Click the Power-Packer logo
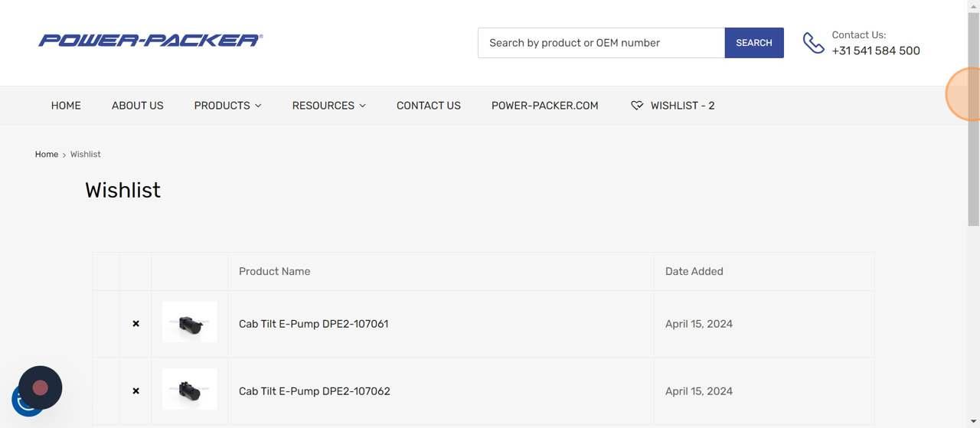The height and width of the screenshot is (428, 980). [150, 41]
